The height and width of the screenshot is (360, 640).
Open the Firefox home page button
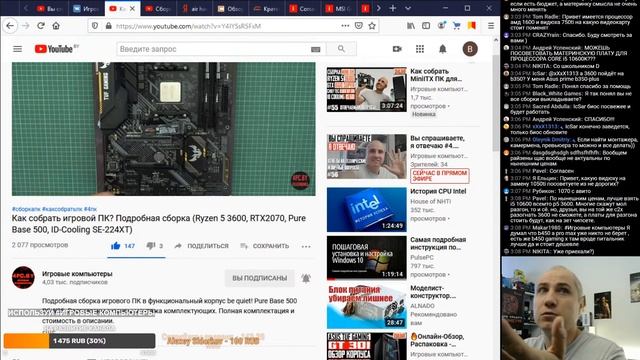coord(56,26)
